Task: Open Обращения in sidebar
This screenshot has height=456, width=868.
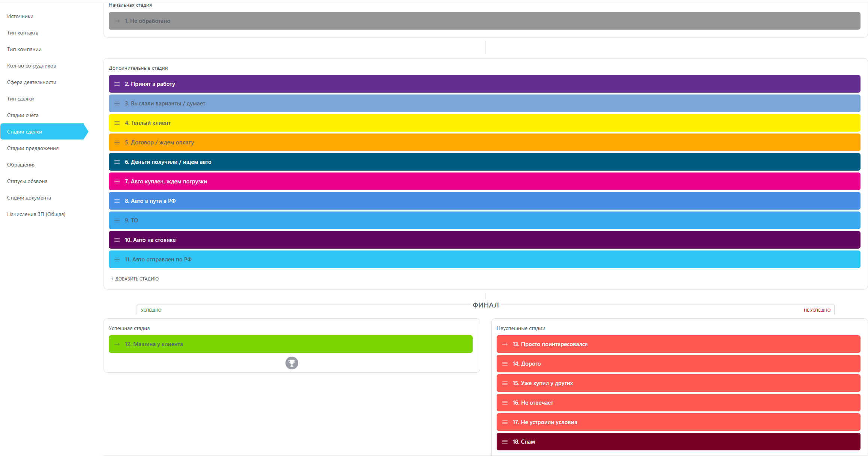Action: tap(21, 165)
